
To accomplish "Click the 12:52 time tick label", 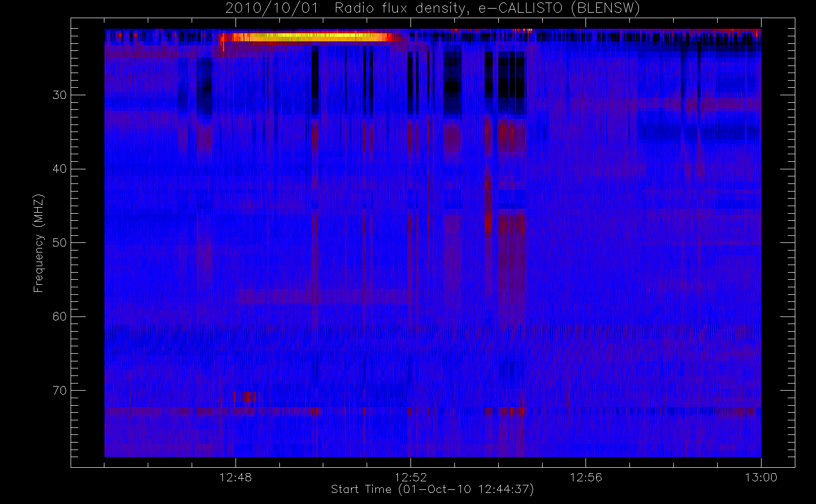I will click(x=411, y=477).
